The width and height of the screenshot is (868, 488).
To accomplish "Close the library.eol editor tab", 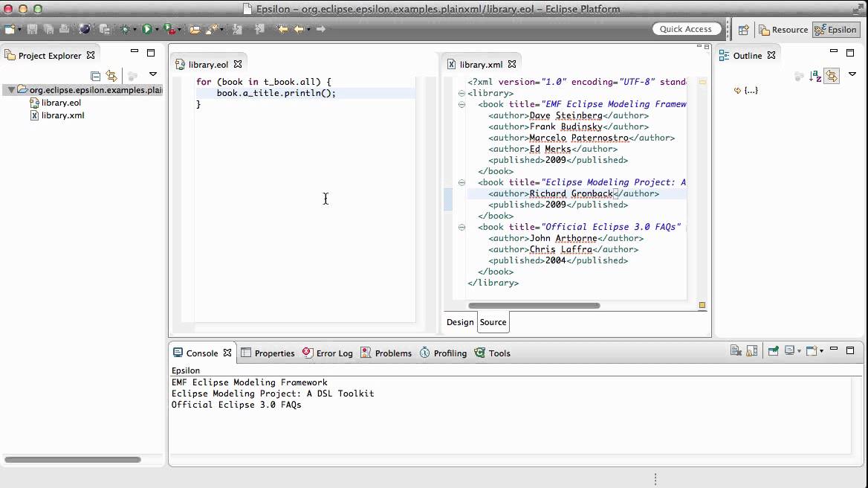I will (238, 64).
